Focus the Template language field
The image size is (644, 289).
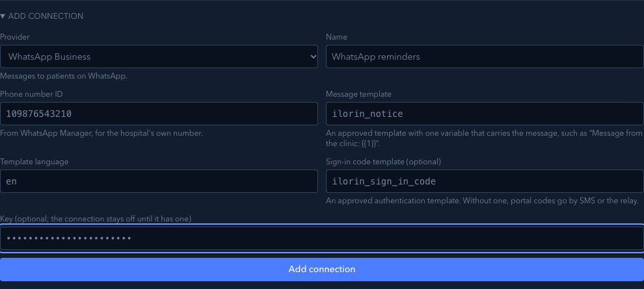(x=159, y=181)
